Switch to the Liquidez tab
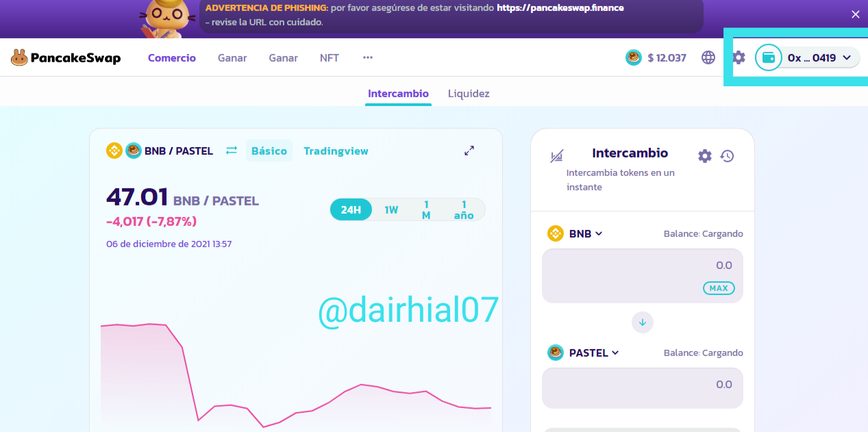This screenshot has height=432, width=868. point(469,94)
